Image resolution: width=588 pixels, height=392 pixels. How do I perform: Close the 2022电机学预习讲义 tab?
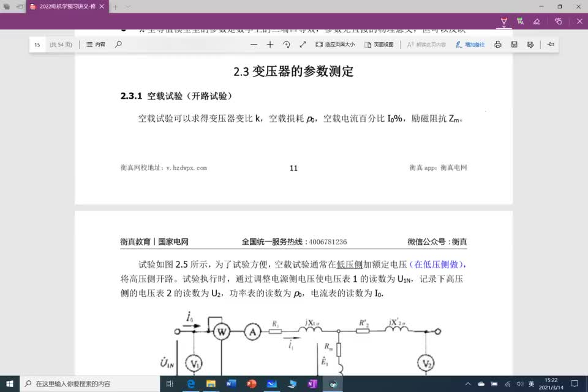[102, 6]
